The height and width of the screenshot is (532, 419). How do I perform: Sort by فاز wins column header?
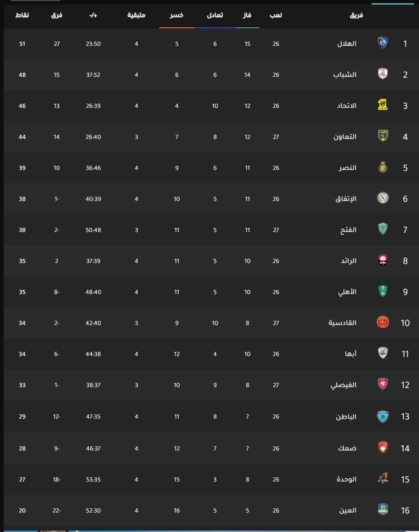point(247,15)
